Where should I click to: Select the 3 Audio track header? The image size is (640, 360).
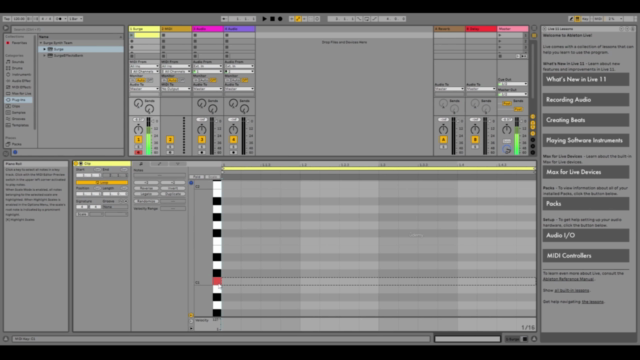(208, 29)
